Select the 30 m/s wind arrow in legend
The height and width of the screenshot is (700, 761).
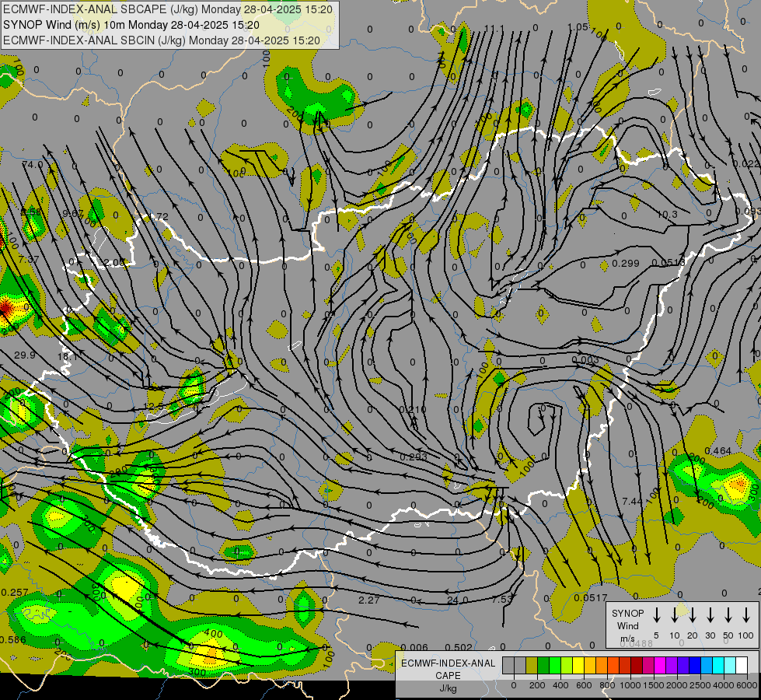710,614
